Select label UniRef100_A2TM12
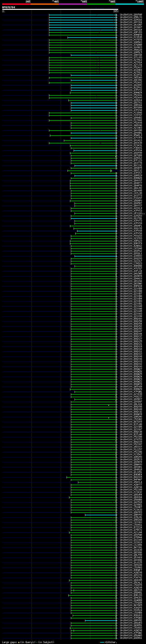 coord(131,72)
